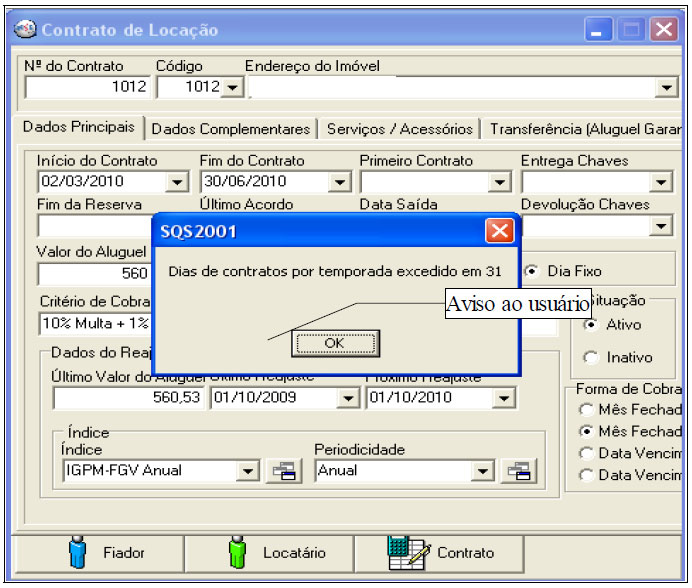Click the application icon in title bar
This screenshot has width=692, height=588.
point(25,30)
